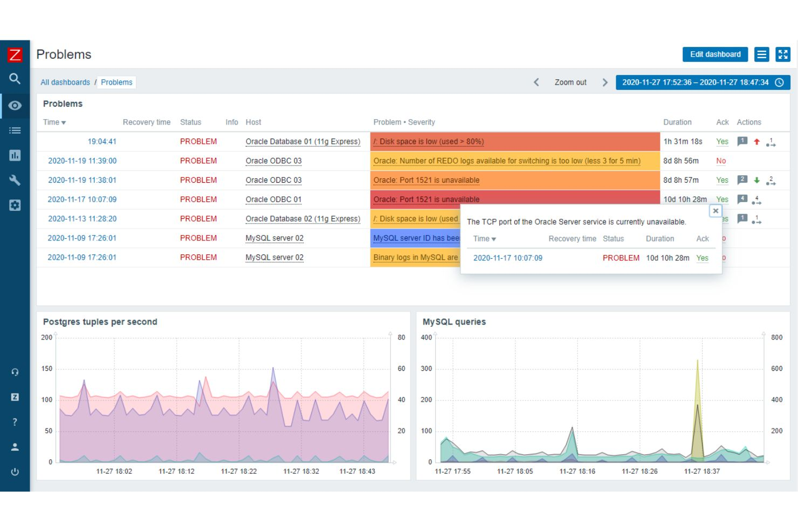The height and width of the screenshot is (532, 798).
Task: Go to the previous time period arrow
Action: [x=536, y=82]
